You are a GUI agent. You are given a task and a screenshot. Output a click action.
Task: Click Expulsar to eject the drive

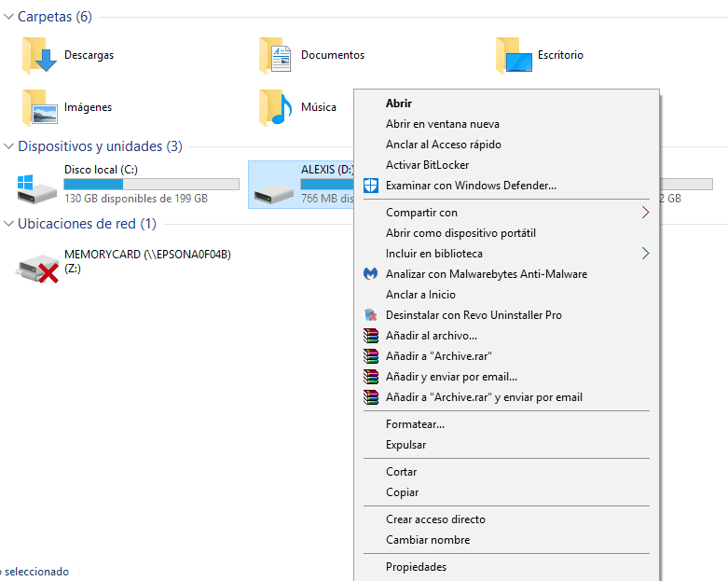[405, 445]
